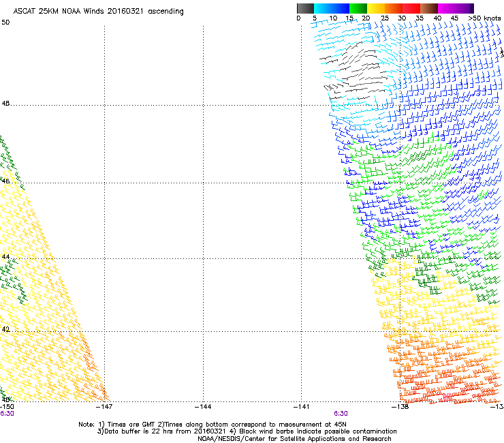Click the -150 longitude label
Screen dimensions: 504x443
click(x=7, y=407)
